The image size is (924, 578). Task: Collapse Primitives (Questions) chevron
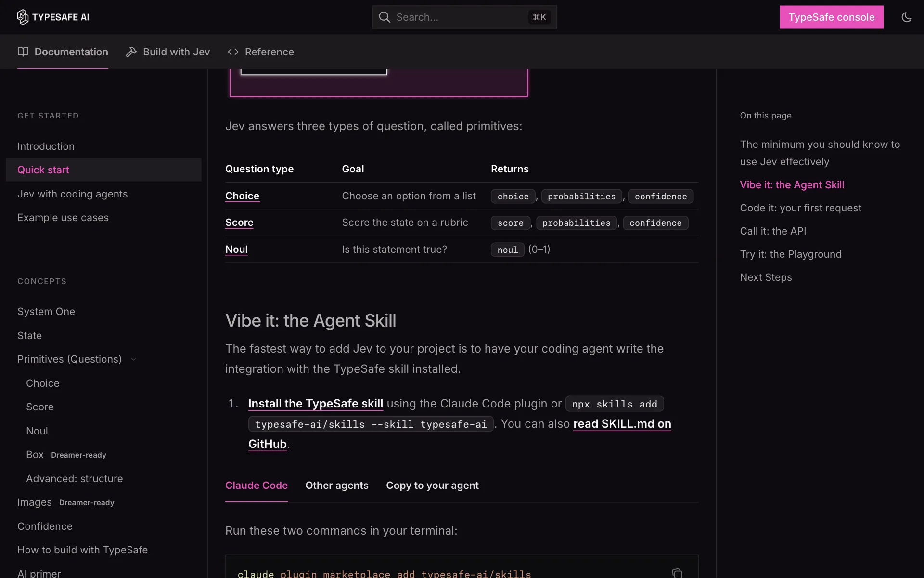click(134, 359)
